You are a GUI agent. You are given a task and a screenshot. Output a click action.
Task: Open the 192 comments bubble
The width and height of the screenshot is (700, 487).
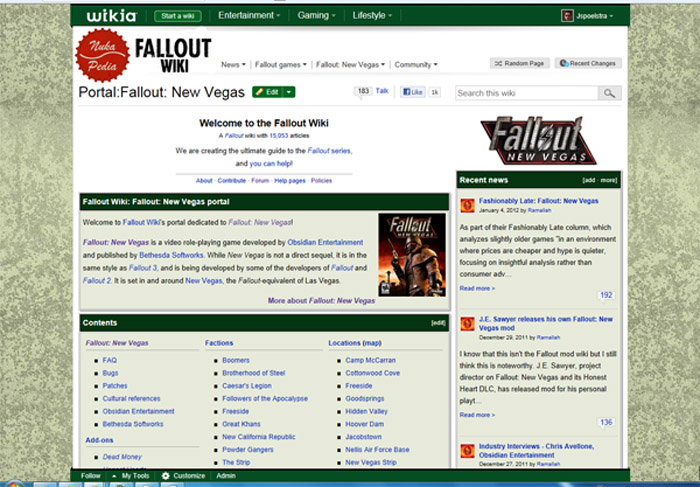click(x=606, y=296)
